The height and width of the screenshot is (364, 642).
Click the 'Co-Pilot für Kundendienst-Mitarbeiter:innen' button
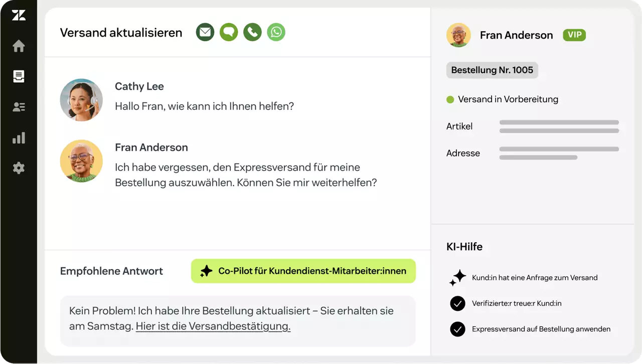click(x=303, y=271)
